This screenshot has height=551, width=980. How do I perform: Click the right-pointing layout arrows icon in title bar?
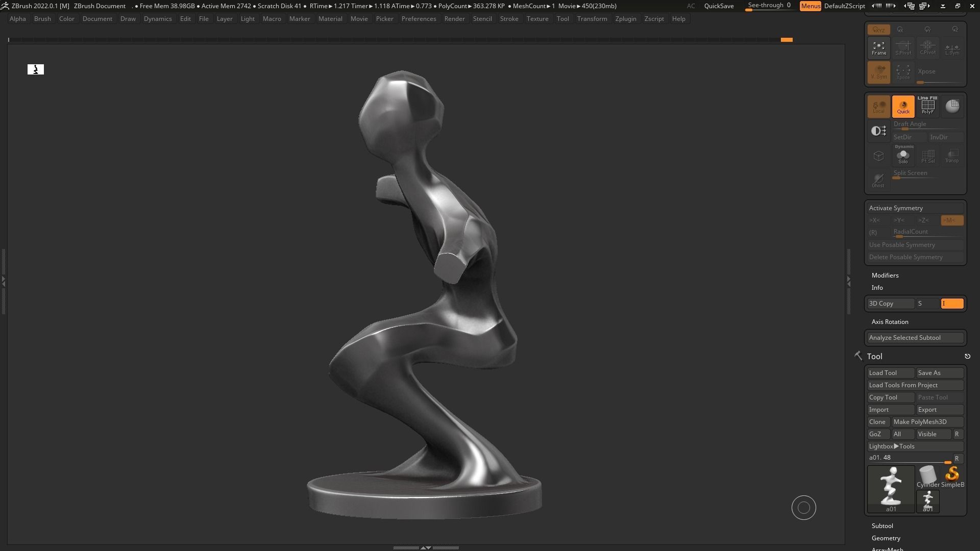tap(891, 6)
